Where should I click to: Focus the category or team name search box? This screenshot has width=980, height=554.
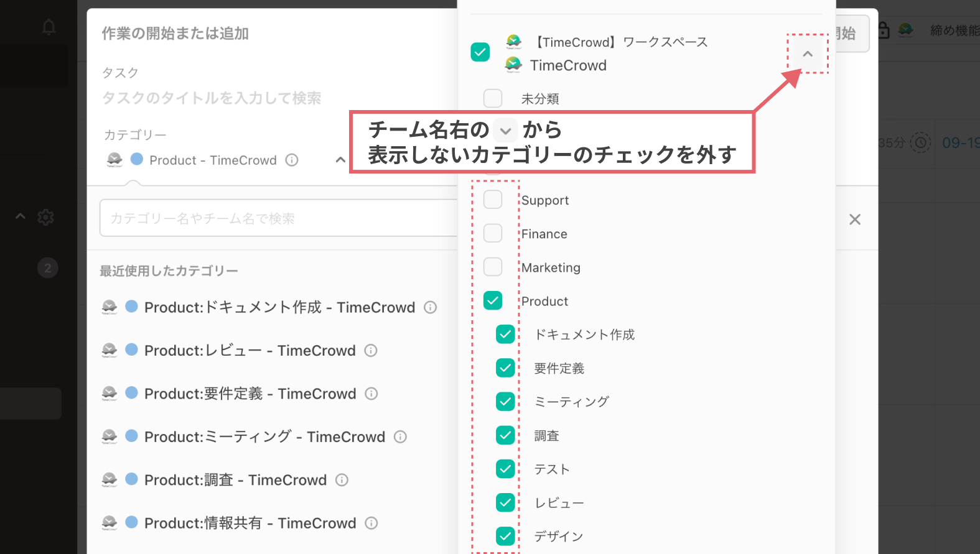coord(279,218)
